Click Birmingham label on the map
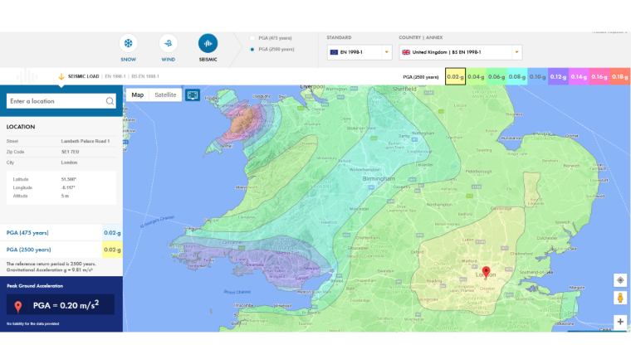631x364 pixels. pos(379,178)
